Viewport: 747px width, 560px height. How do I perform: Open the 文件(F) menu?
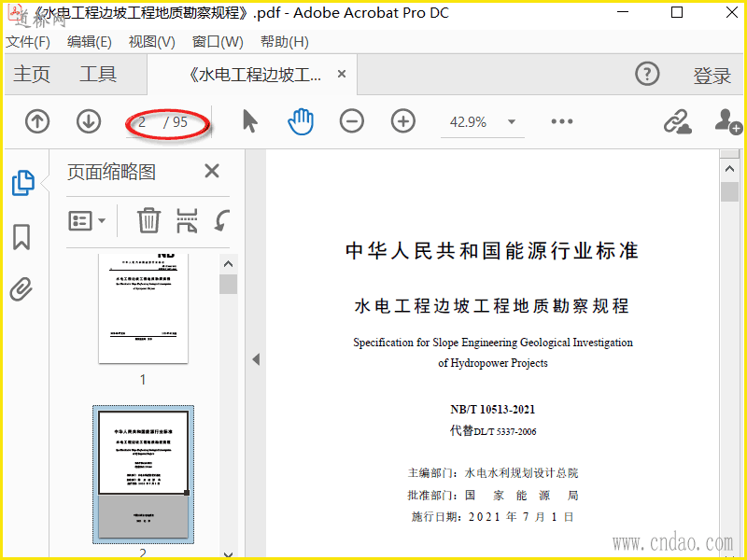tap(28, 42)
